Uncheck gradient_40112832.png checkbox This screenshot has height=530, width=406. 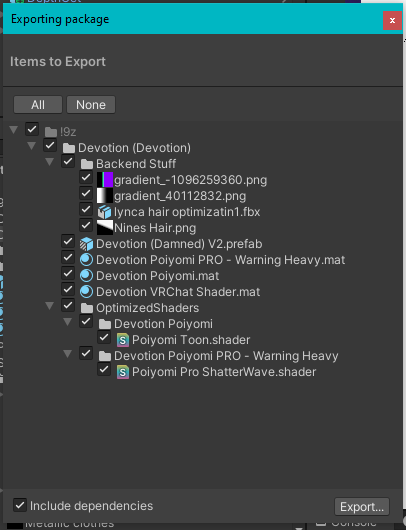pos(86,193)
